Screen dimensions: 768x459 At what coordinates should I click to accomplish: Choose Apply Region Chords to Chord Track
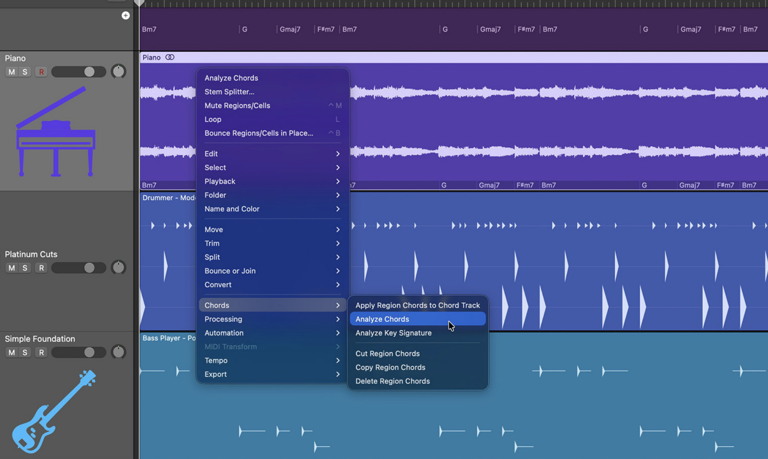(418, 305)
